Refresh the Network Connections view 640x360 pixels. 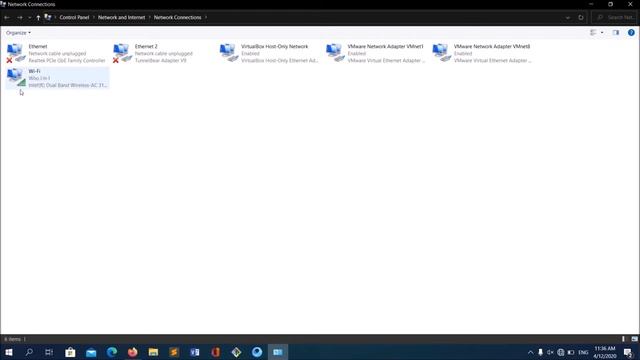581,18
